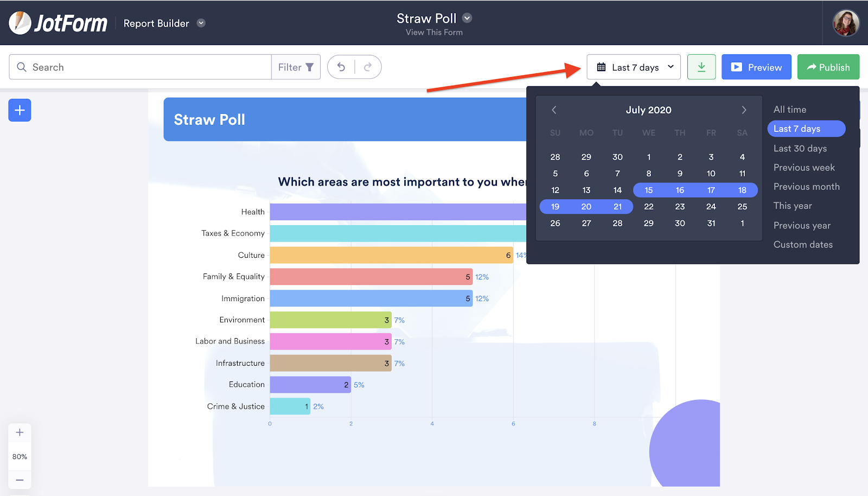
Task: Click the Labor and Business chart bar
Action: point(331,341)
